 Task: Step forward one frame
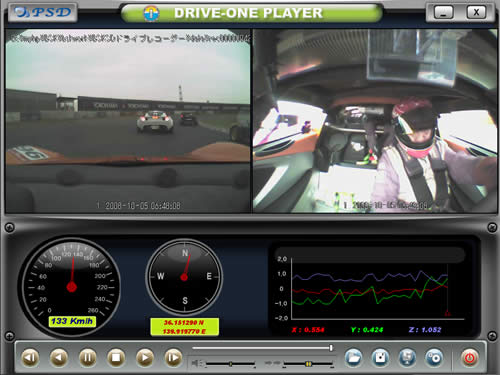click(x=173, y=358)
